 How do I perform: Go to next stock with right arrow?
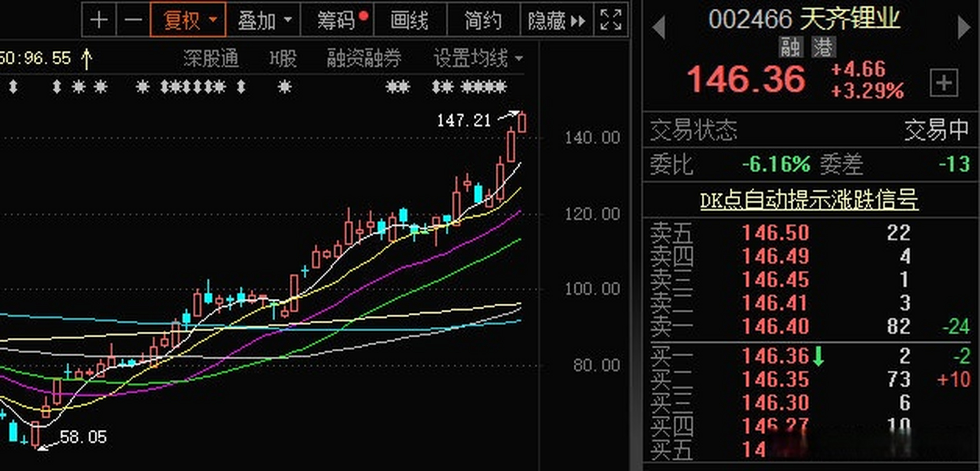(964, 26)
